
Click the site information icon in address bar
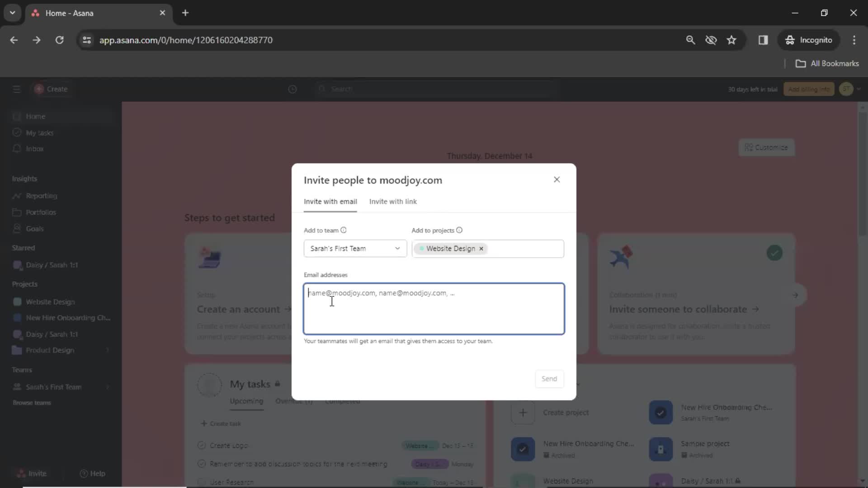(87, 40)
